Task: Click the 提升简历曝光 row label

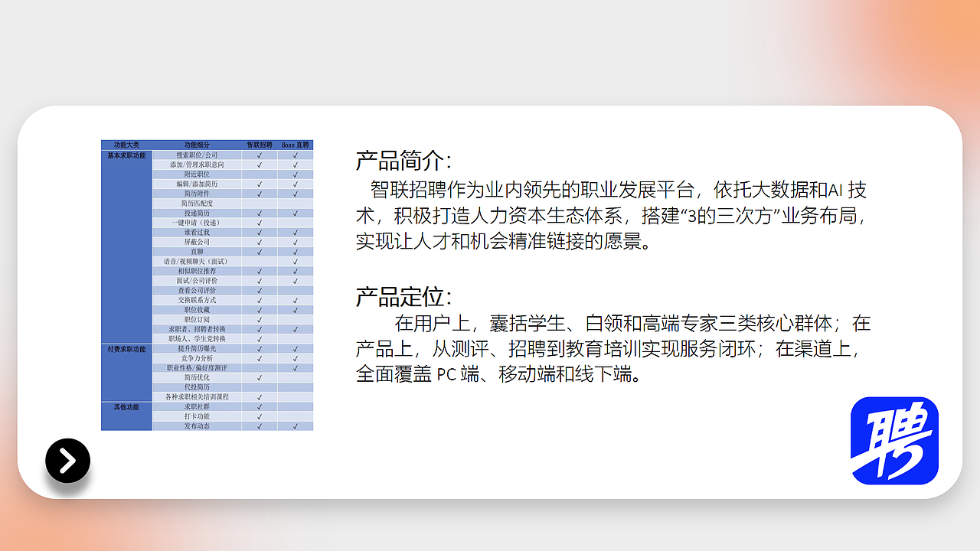Action: pos(197,349)
